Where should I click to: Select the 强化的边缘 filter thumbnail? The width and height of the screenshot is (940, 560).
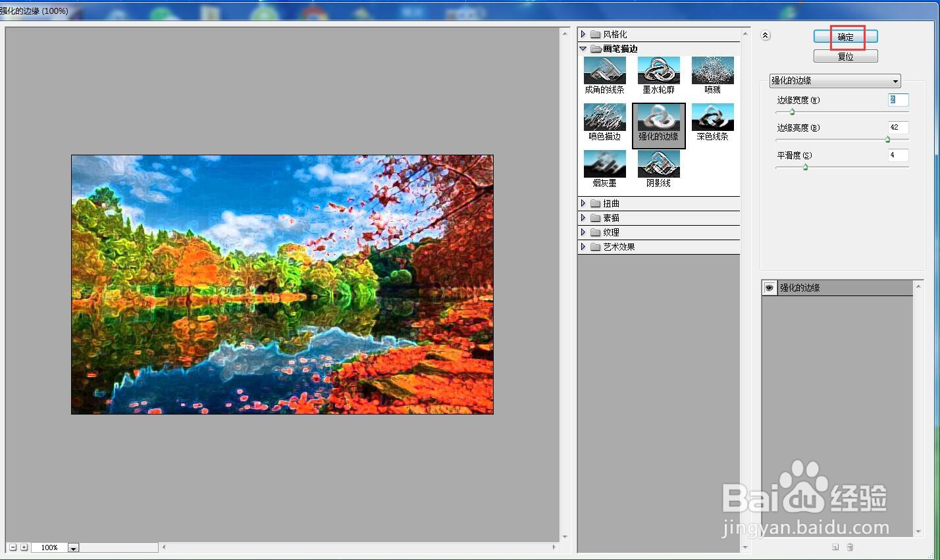[x=658, y=125]
